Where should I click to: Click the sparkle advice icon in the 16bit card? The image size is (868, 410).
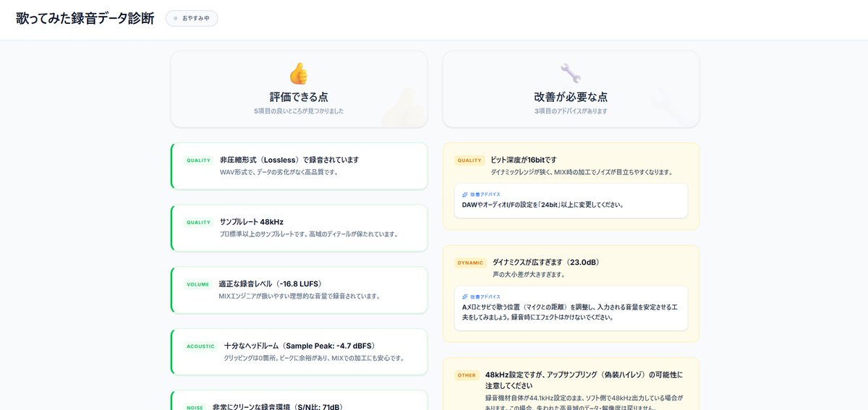click(x=465, y=195)
